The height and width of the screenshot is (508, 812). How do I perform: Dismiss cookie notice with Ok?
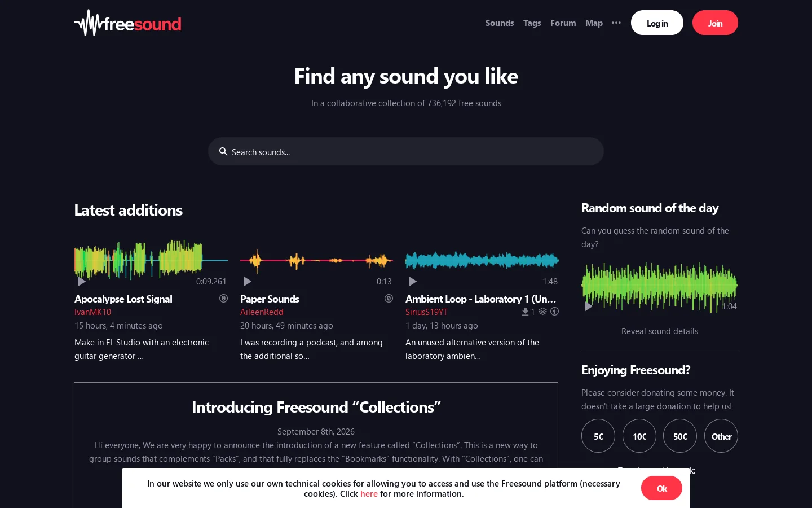(x=661, y=488)
